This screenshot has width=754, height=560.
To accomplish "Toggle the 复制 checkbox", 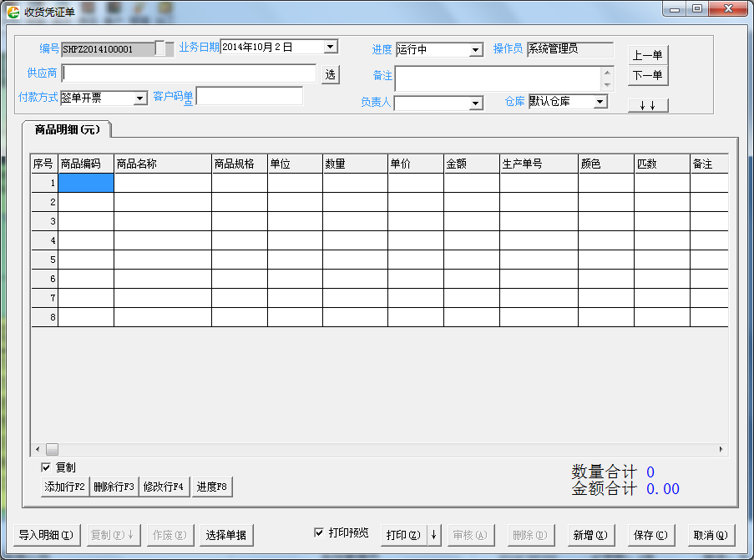I will tap(46, 467).
